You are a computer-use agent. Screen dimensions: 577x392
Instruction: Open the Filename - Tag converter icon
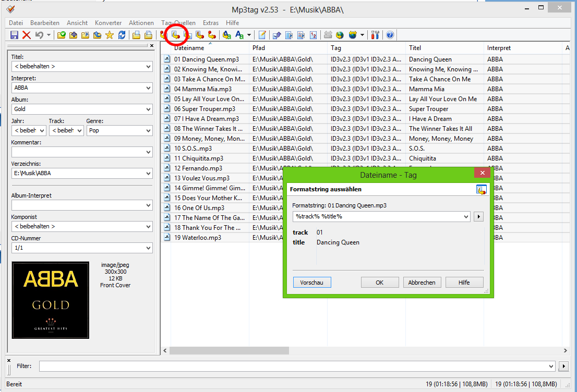coord(176,35)
